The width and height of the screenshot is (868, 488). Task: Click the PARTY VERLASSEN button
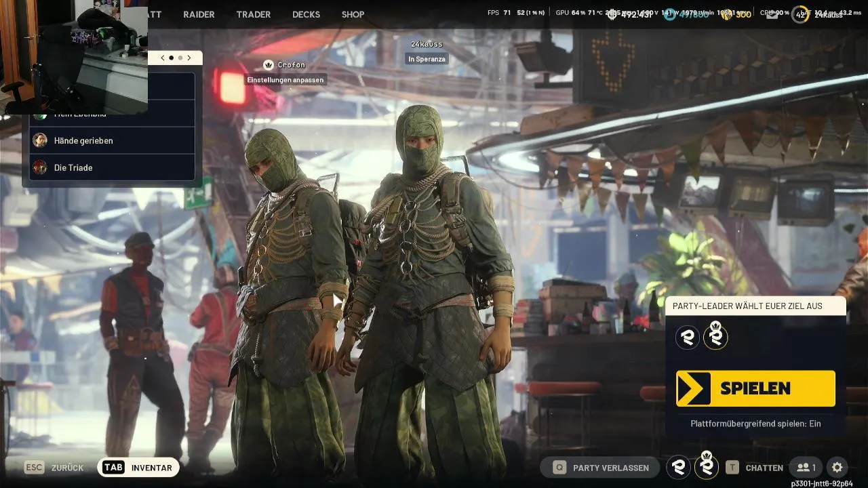tap(600, 467)
